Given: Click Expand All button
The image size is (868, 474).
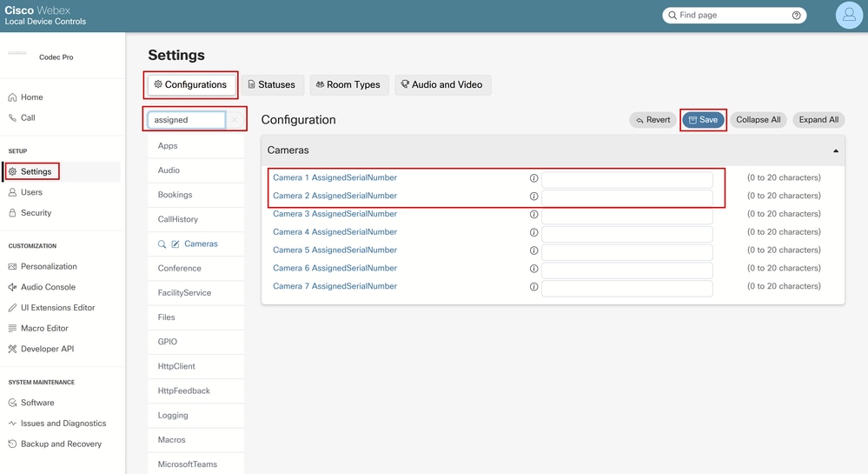Looking at the screenshot, I should [818, 120].
